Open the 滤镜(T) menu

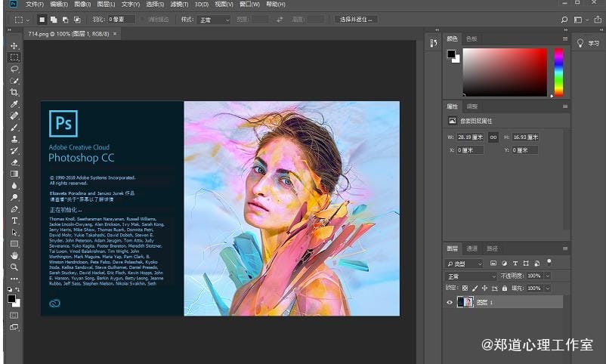(x=179, y=5)
